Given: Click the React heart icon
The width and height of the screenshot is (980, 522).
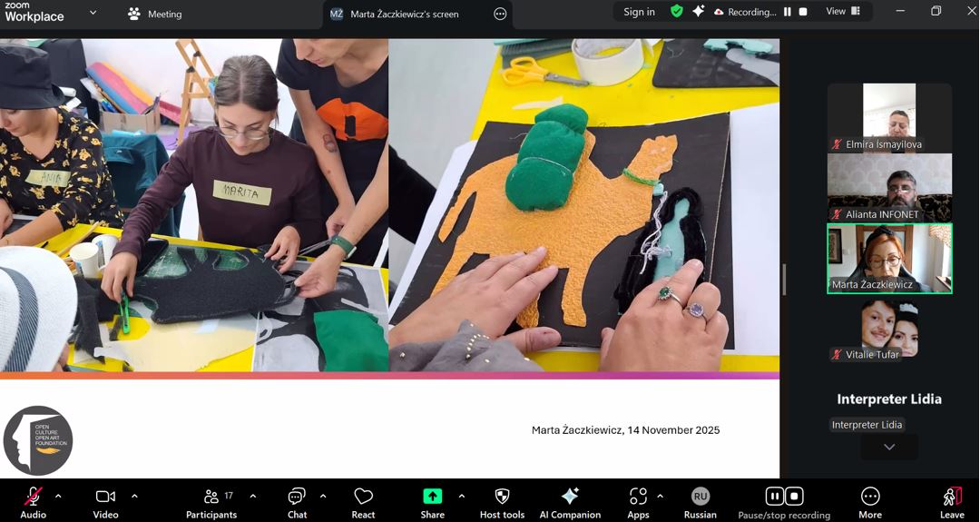Looking at the screenshot, I should [x=363, y=497].
